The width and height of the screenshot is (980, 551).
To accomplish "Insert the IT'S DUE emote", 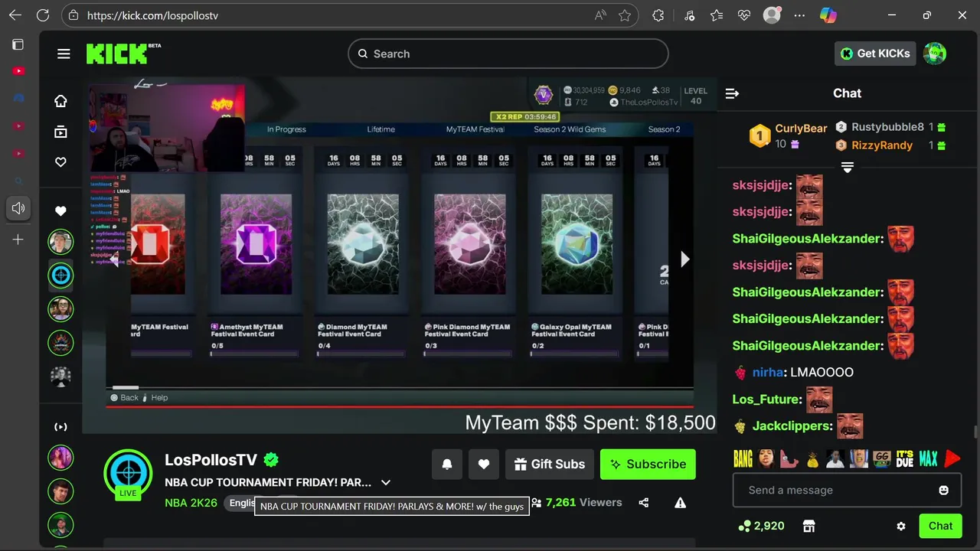I will point(905,458).
